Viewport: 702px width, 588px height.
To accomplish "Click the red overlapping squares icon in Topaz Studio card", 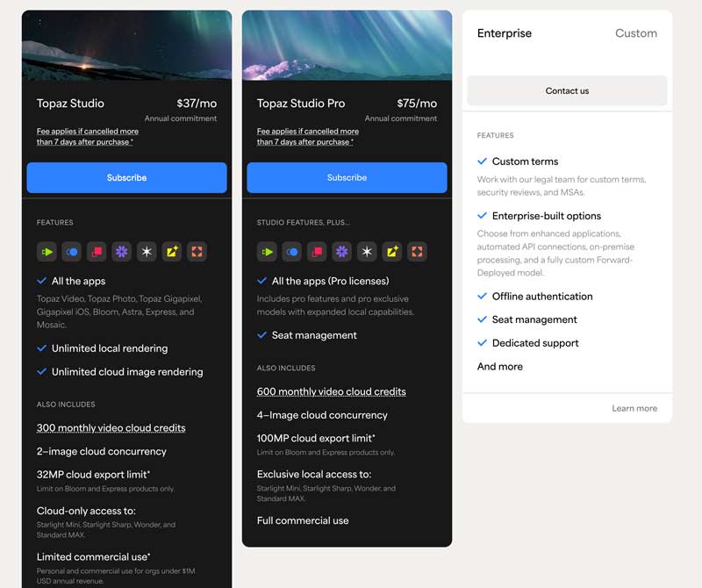I will (97, 252).
